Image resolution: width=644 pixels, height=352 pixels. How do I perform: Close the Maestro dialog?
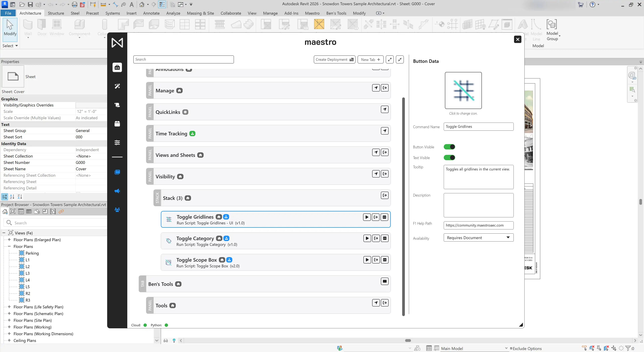pos(518,39)
